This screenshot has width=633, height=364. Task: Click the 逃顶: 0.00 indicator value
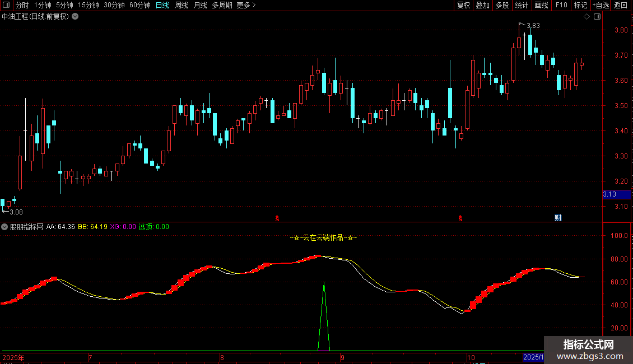(154, 227)
